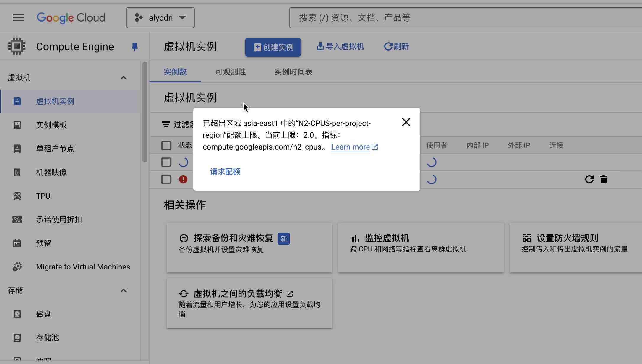Click the load balancing sync icon
Viewport: 642px width, 364px height.
click(x=184, y=294)
